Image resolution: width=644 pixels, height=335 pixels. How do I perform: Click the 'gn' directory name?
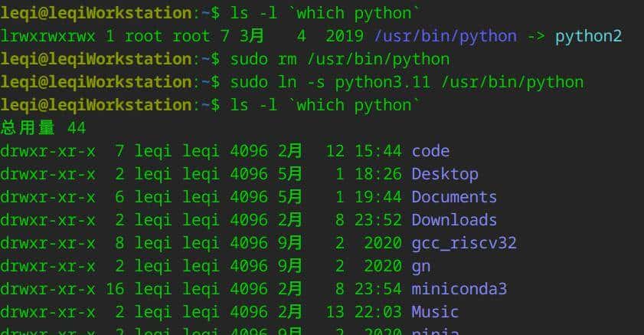[420, 266]
